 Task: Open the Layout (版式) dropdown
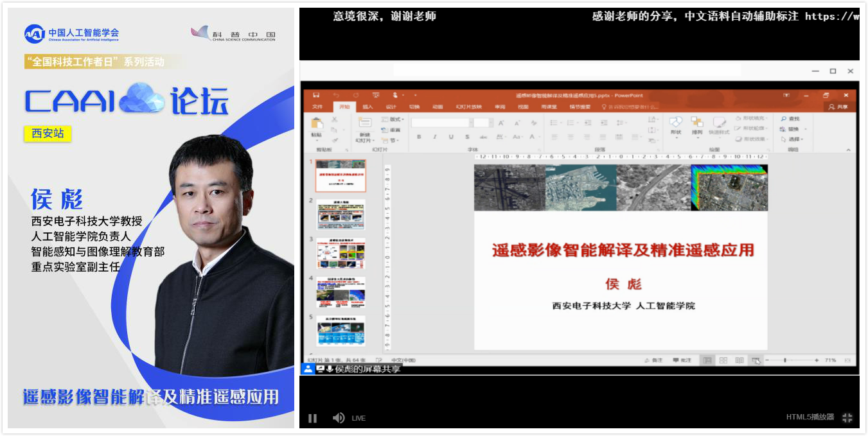pyautogui.click(x=393, y=119)
